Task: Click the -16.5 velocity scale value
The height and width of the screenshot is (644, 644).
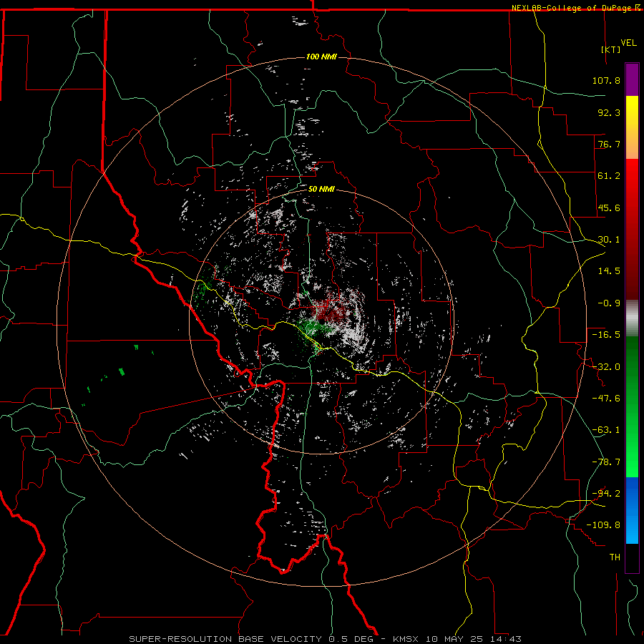Action: [606, 335]
